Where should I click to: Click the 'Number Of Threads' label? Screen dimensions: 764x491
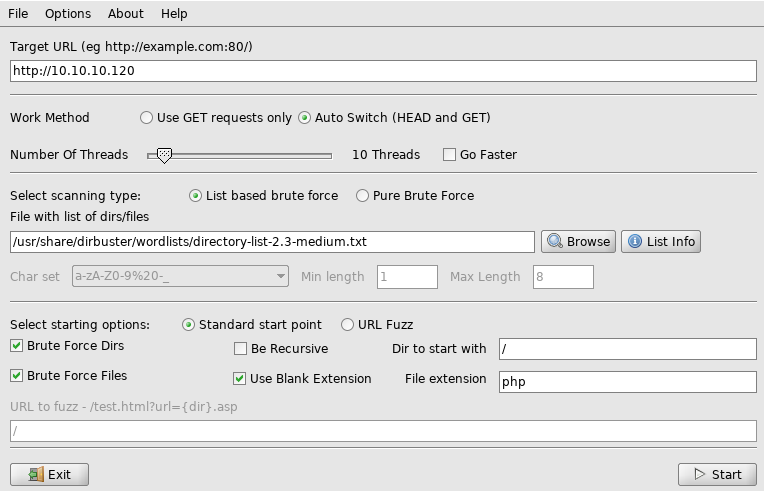click(69, 155)
